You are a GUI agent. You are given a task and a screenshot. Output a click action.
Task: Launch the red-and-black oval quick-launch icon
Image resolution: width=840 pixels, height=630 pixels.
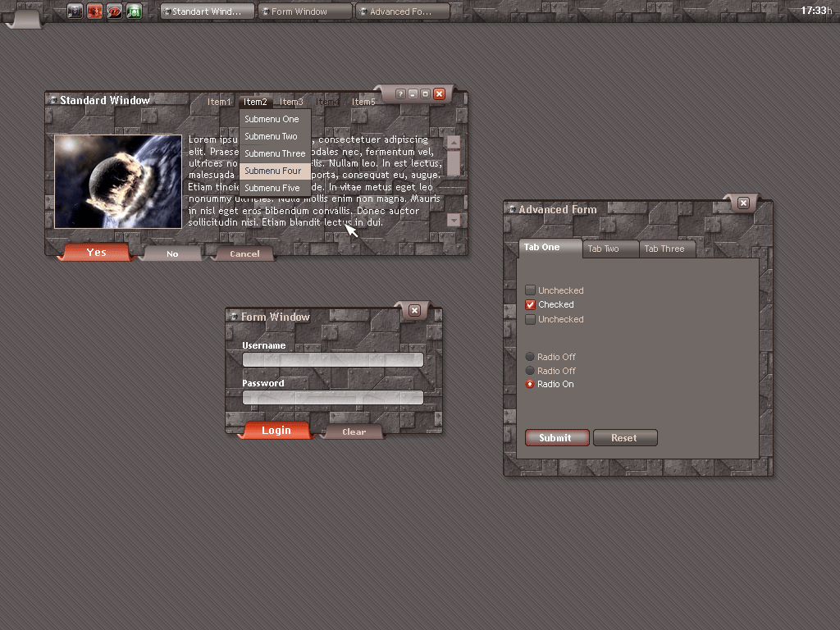click(115, 11)
